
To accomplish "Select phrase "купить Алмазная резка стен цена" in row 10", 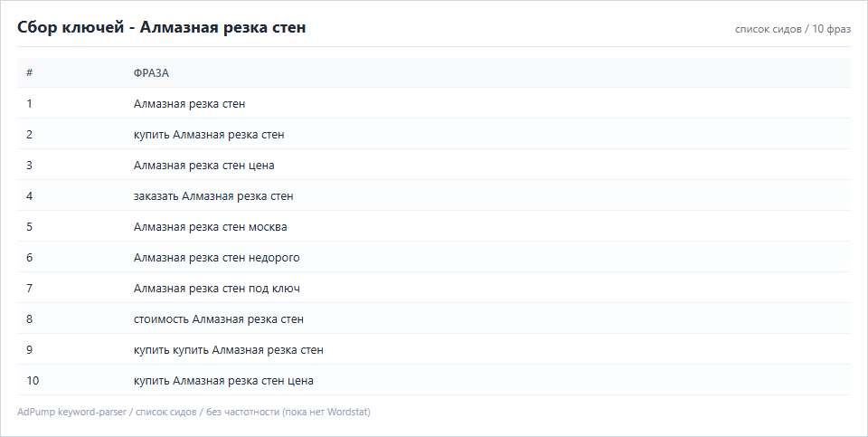I will [x=223, y=381].
